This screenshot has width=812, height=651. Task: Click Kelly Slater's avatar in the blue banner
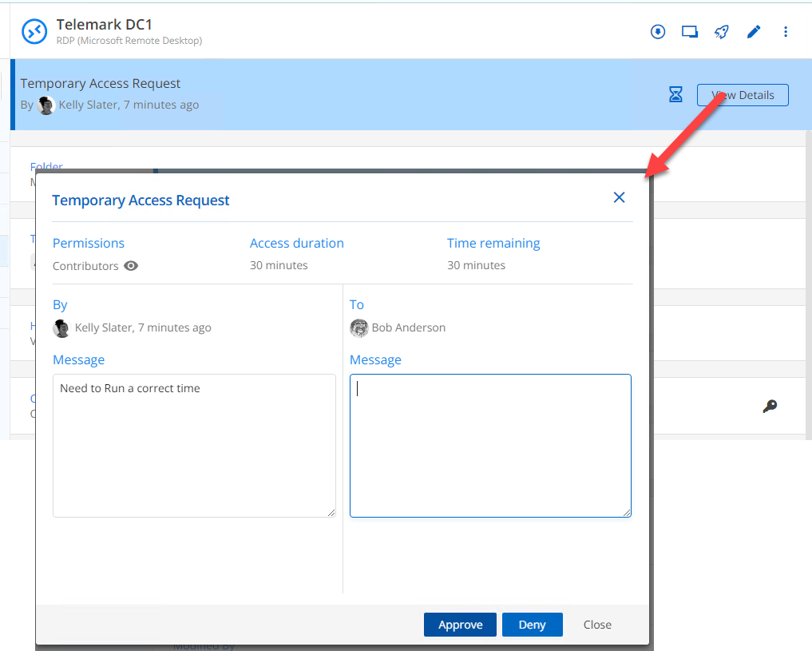tap(46, 105)
